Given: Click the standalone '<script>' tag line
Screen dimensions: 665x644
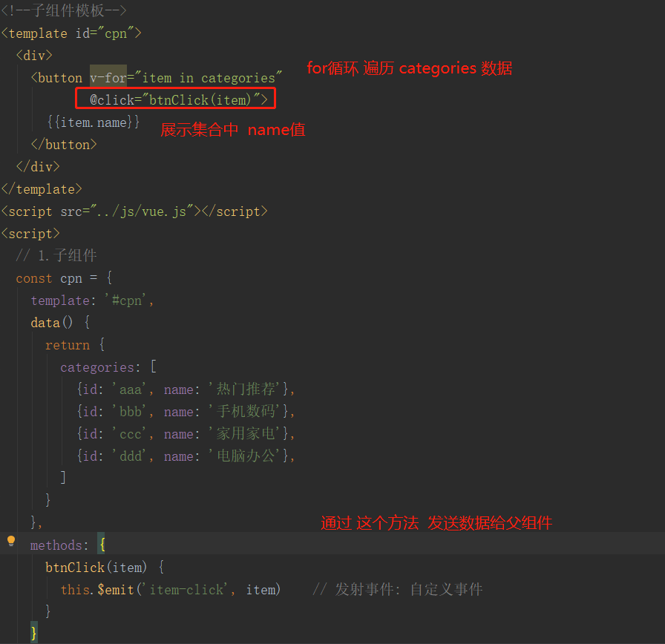Looking at the screenshot, I should (30, 234).
